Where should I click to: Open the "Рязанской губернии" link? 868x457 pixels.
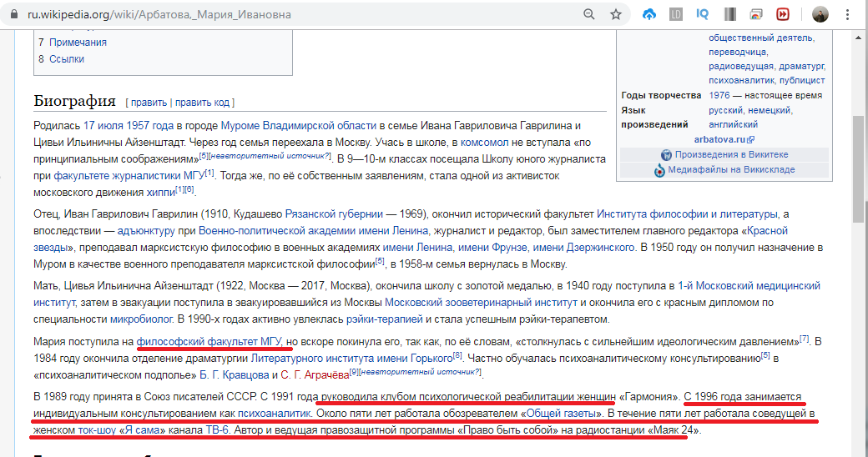334,214
